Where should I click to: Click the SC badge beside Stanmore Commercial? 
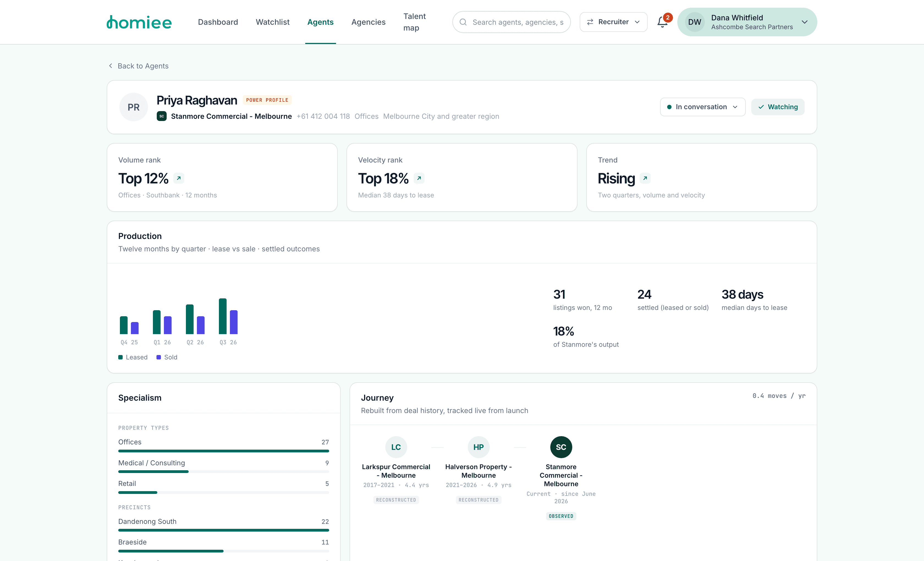coord(162,116)
